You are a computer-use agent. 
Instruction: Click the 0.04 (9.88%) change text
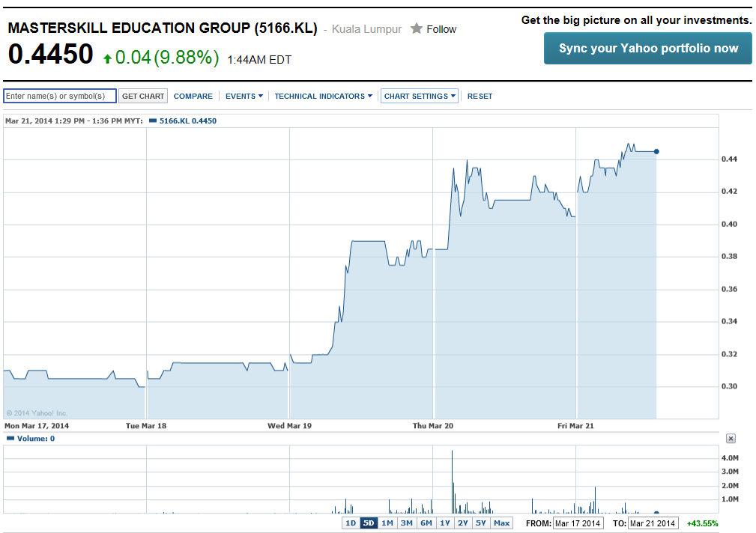click(x=167, y=58)
